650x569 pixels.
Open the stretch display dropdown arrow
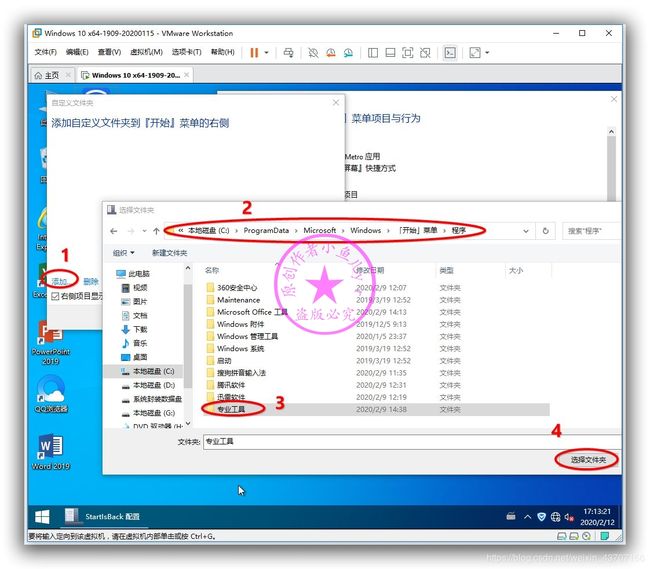(x=488, y=53)
